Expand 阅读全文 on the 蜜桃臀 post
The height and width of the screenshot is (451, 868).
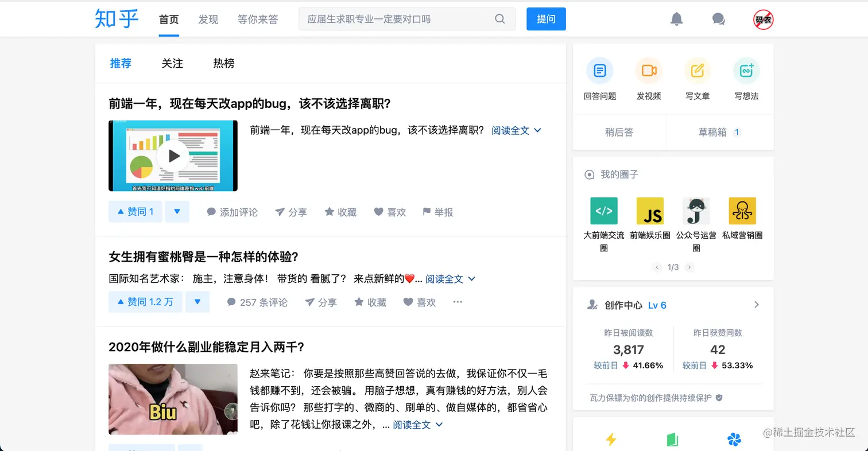coord(450,279)
